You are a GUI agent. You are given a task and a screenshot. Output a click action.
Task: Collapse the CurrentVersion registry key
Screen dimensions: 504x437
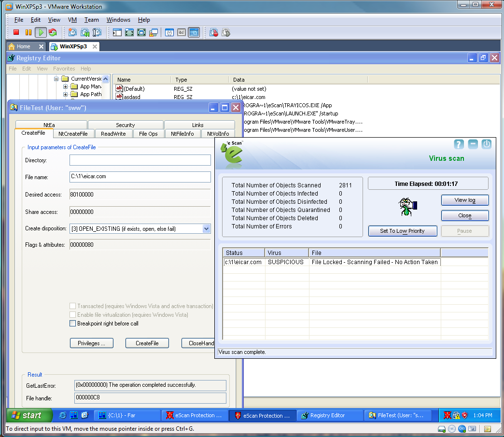56,79
